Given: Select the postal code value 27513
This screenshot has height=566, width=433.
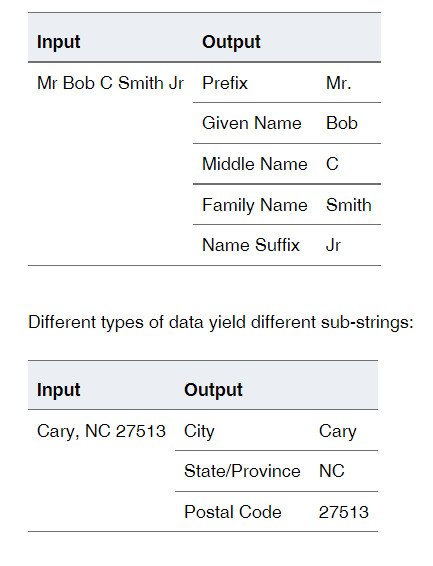Looking at the screenshot, I should coord(344,512).
